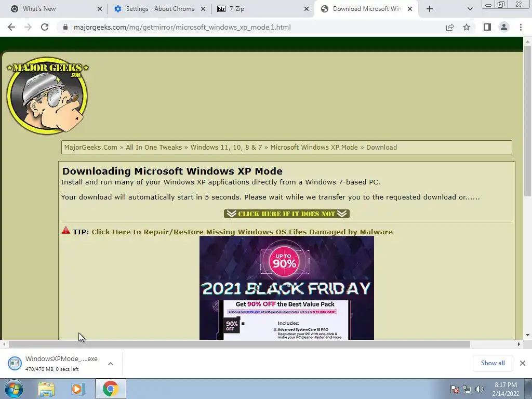Click the horizontal scrollbar right arrow

click(519, 344)
